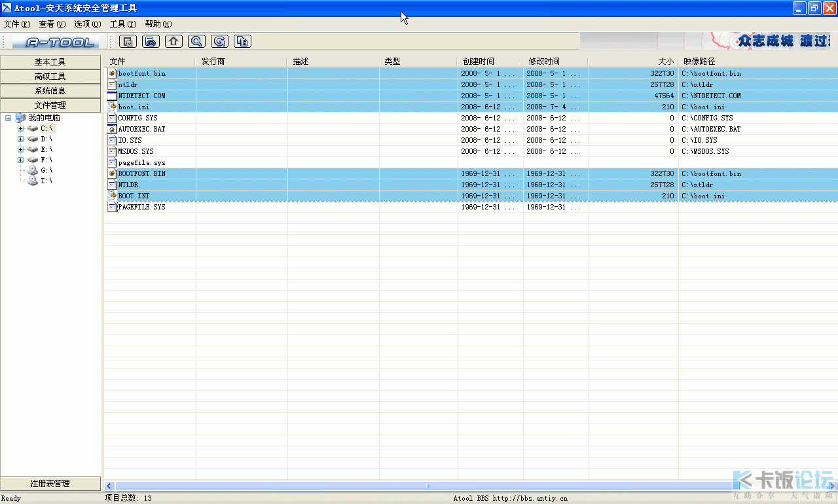
Task: Click the Atool BBS http://bbs.antiy.cn status text
Action: pyautogui.click(x=511, y=498)
